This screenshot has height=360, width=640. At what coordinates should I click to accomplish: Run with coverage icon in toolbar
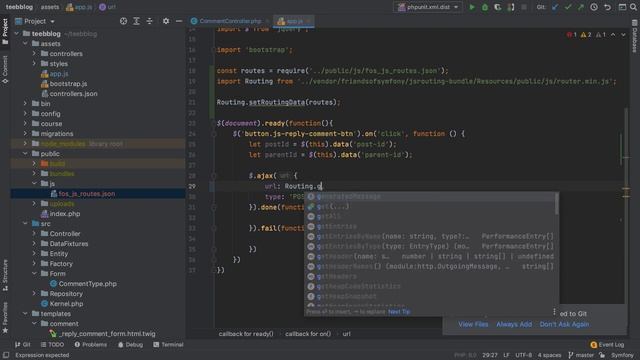coord(498,7)
